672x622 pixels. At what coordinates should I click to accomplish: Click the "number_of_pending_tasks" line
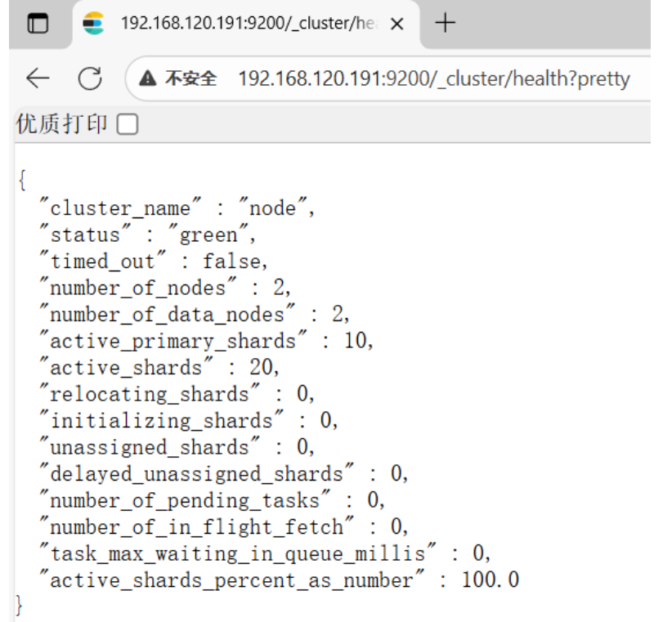point(213,500)
